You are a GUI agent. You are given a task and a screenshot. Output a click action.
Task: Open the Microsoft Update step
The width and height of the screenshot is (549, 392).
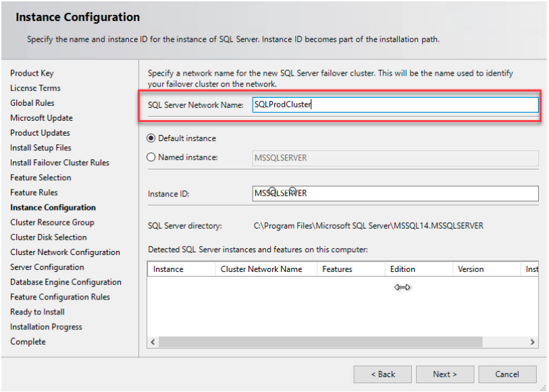(42, 118)
